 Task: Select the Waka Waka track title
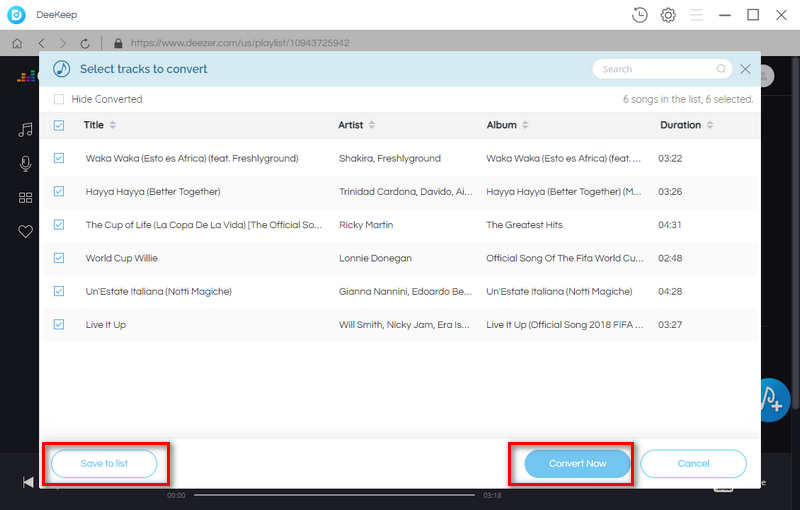(x=192, y=159)
